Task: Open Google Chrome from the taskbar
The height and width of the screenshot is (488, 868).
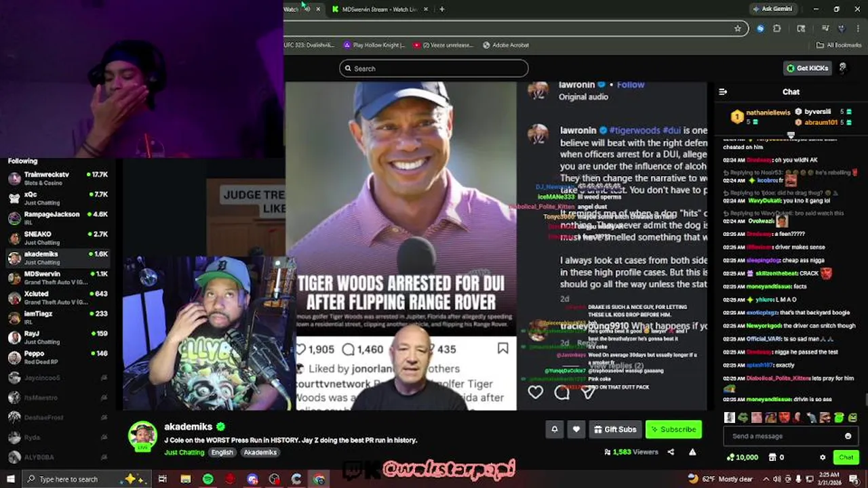Action: (319, 479)
